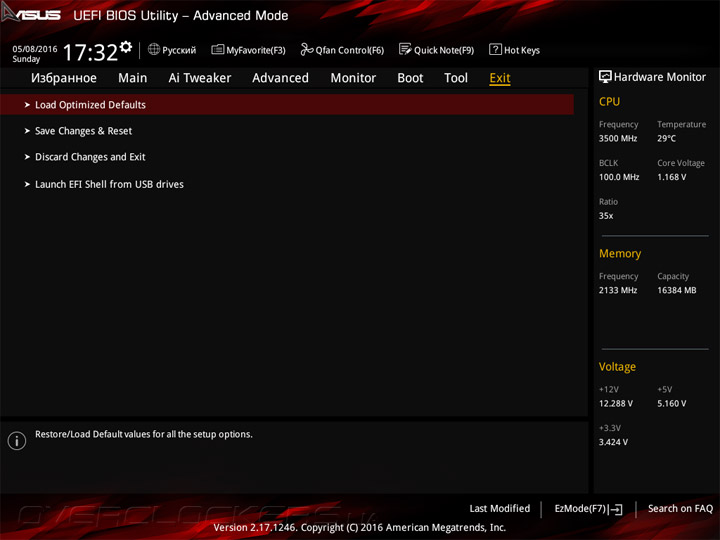720x540 pixels.
Task: Change language via Русский label
Action: [x=179, y=50]
